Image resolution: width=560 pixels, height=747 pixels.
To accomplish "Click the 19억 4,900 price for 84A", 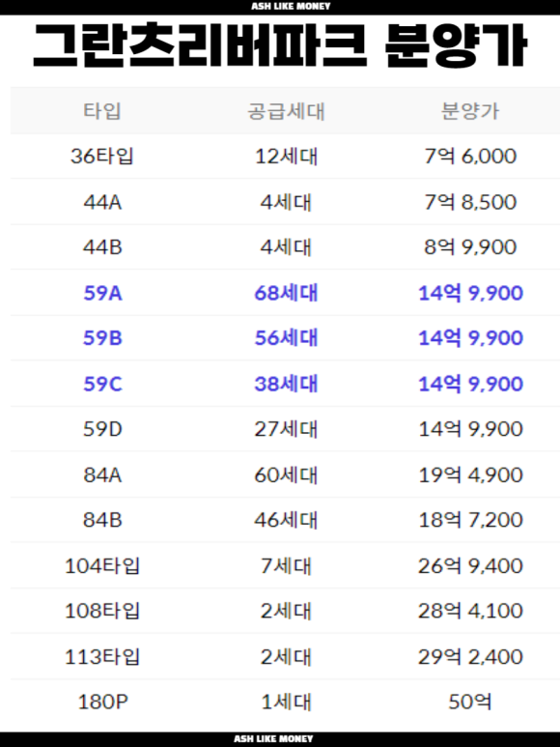I will [470, 474].
